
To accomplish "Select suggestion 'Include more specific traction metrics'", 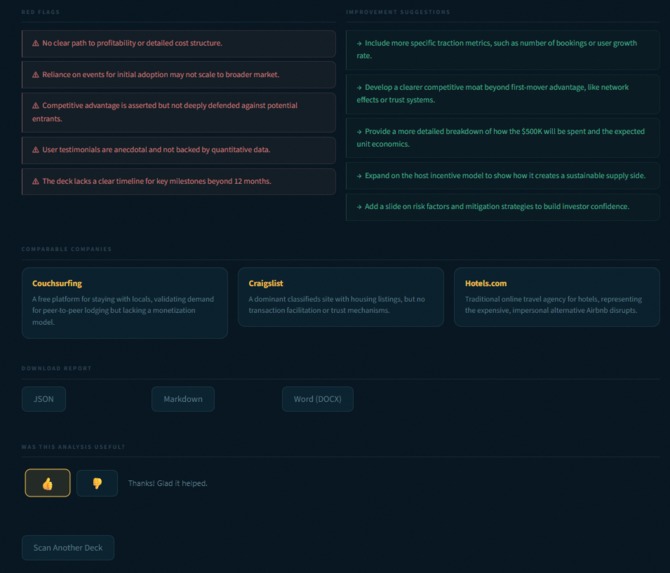I will point(497,49).
